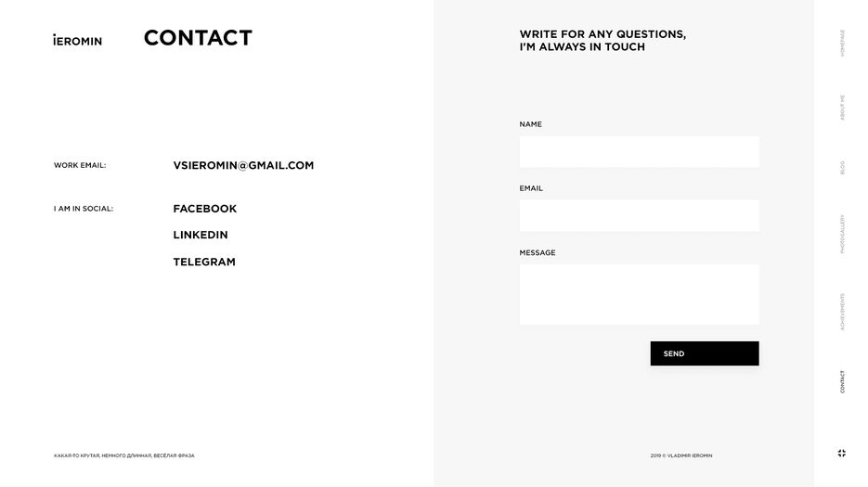Click the IEROMIN logo
This screenshot has height=487, width=868.
[77, 40]
